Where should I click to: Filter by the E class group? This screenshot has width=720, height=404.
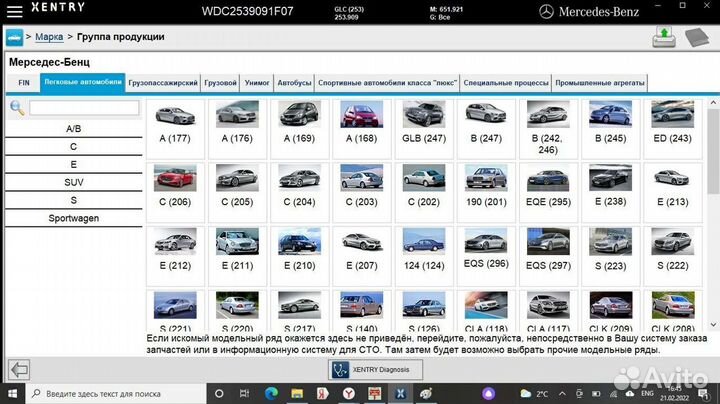73,164
